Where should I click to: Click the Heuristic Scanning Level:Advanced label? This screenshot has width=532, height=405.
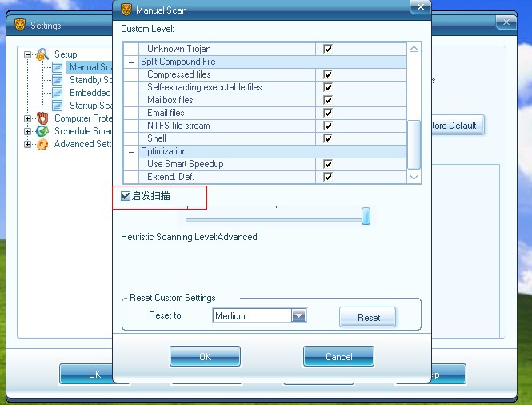click(189, 237)
